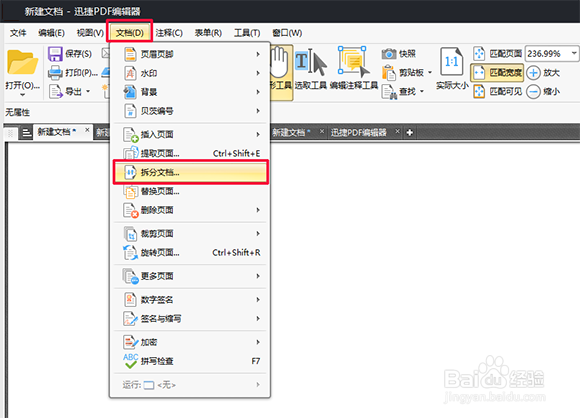
Task: Choose 拼写检查 from the menu
Action: point(191,361)
